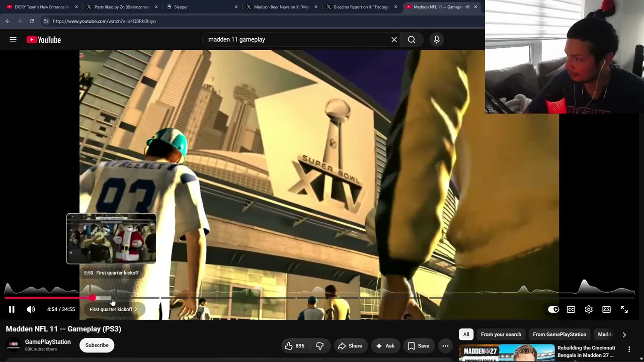644x362 pixels.
Task: Click the red progress scrubber handle
Action: coord(93,299)
